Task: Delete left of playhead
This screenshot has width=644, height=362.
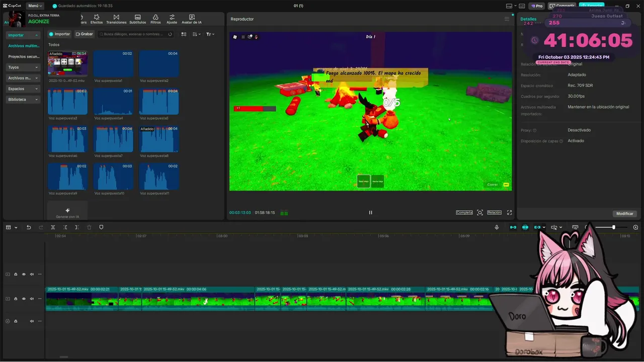Action: [65, 227]
